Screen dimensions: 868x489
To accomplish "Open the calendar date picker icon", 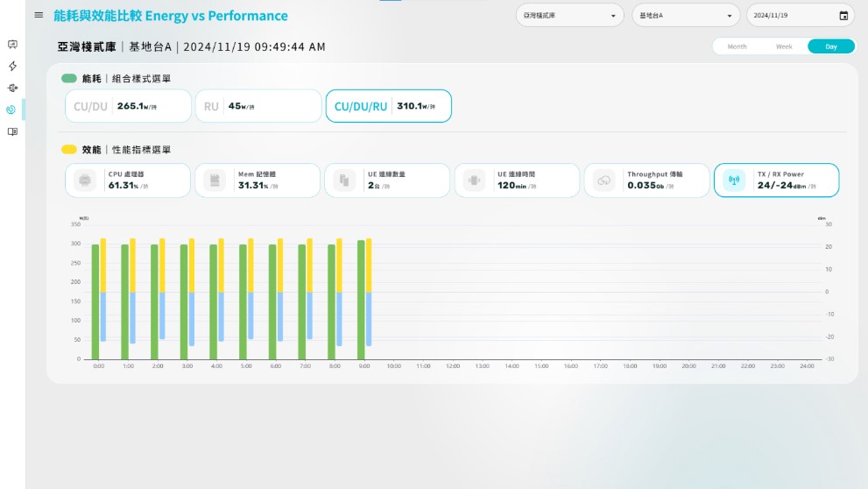I will (843, 16).
